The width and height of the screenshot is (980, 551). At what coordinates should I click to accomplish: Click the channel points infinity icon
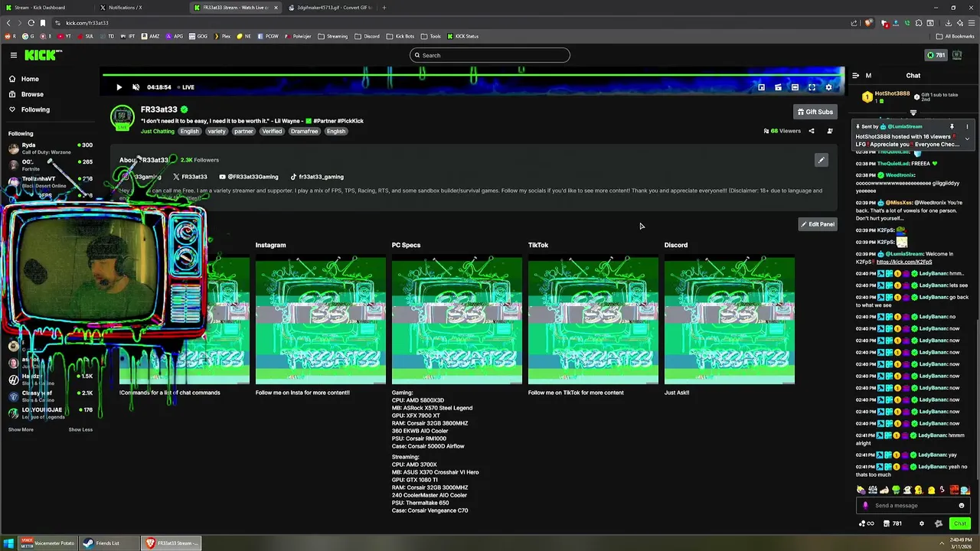point(867,523)
